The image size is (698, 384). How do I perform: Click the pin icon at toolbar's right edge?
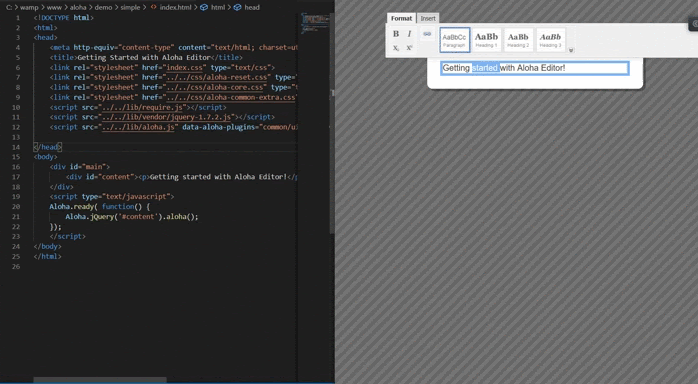tap(694, 24)
